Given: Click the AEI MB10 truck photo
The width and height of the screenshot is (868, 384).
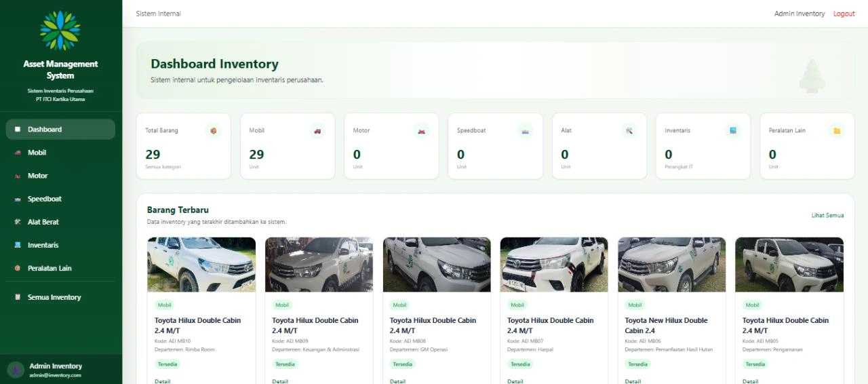Looking at the screenshot, I should pyautogui.click(x=201, y=265).
